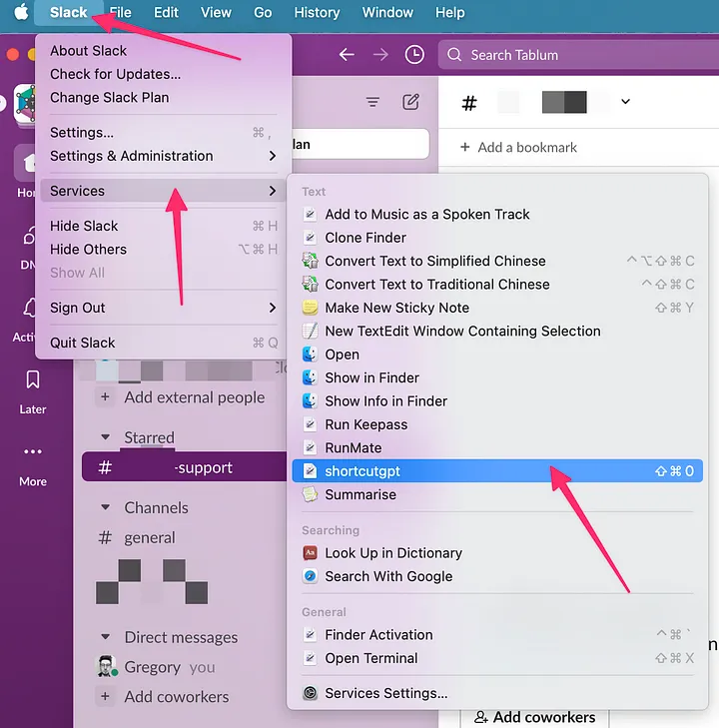
Task: Click the Tablum workspace icon
Action: (x=25, y=103)
